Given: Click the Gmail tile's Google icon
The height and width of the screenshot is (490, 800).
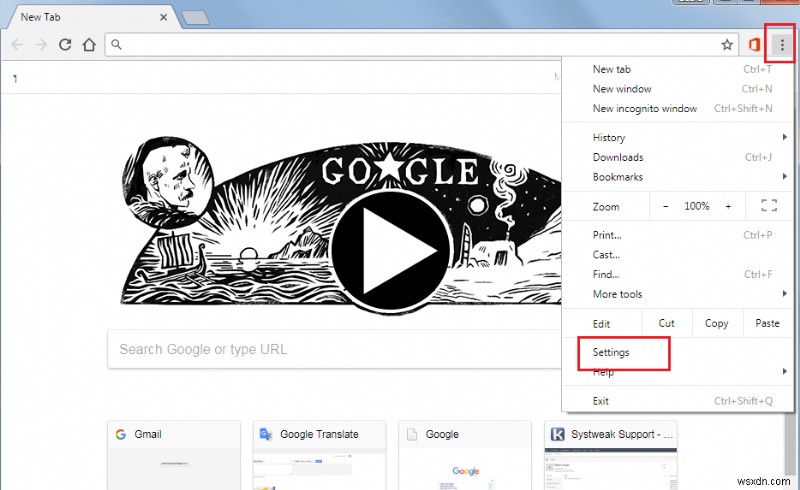Looking at the screenshot, I should click(121, 434).
